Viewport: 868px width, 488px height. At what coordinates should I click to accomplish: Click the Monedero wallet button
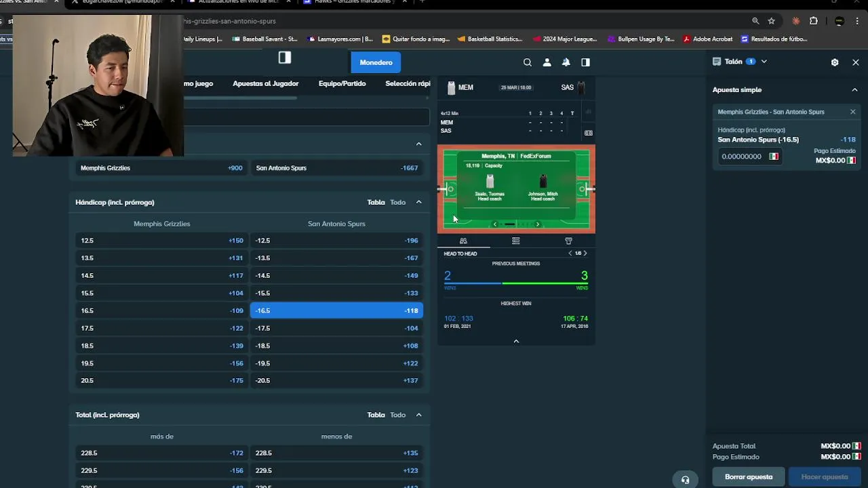pos(376,62)
